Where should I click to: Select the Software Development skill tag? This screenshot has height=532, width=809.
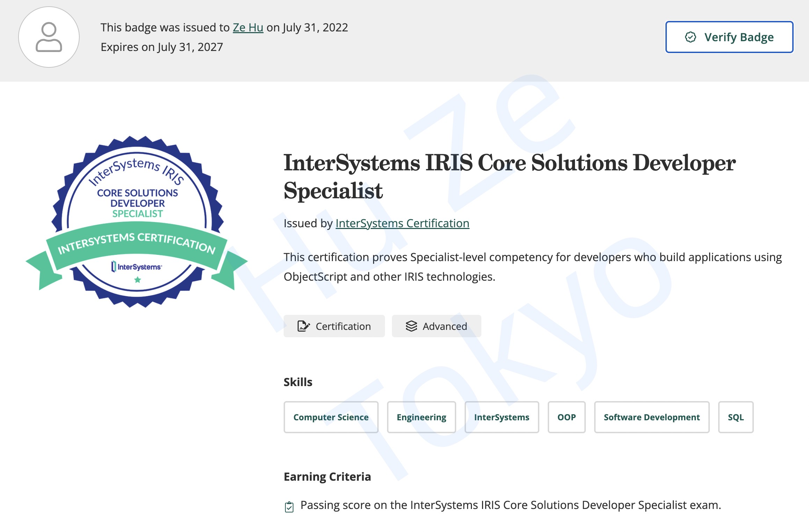pos(652,417)
